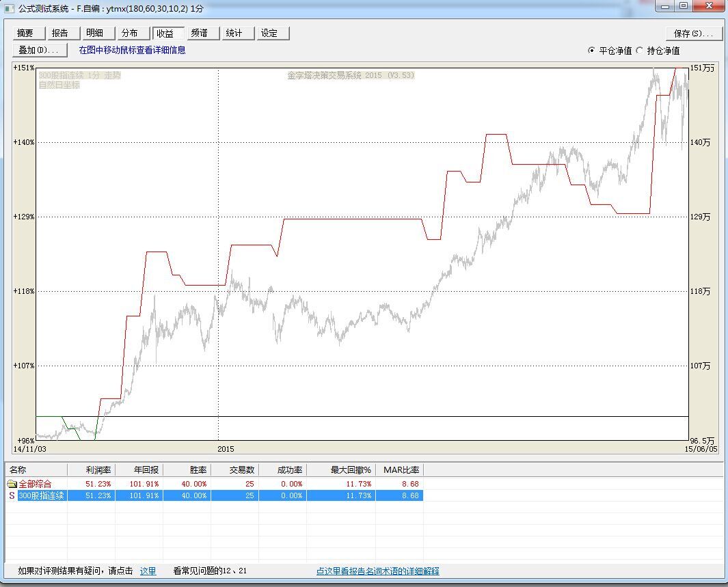Sort by the 利润率 column header
This screenshot has width=728, height=587.
pyautogui.click(x=92, y=469)
